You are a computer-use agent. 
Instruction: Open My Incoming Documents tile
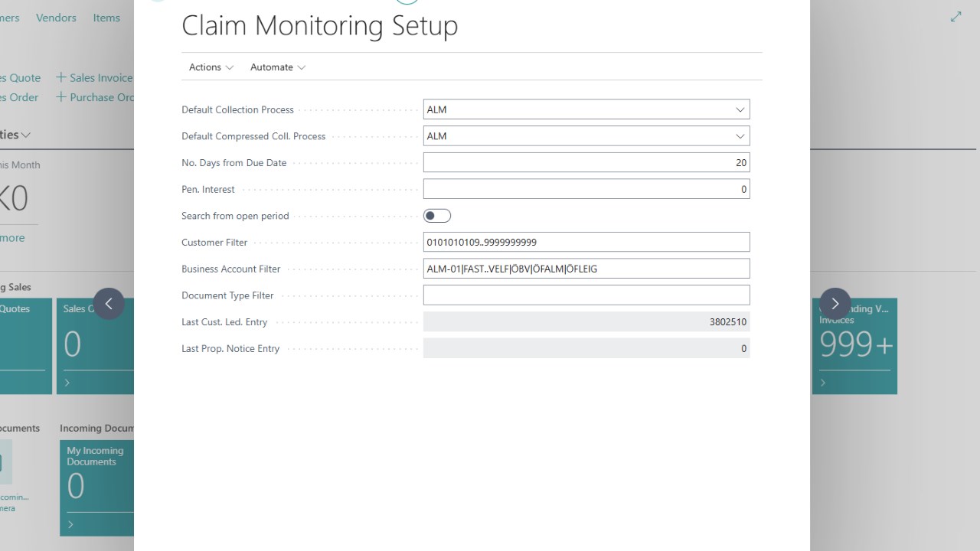[x=96, y=487]
